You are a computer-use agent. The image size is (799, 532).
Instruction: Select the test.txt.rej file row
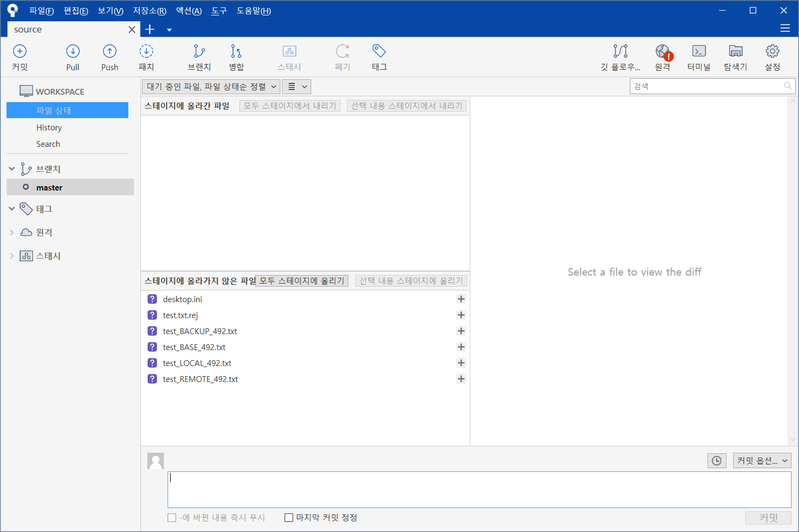(305, 315)
